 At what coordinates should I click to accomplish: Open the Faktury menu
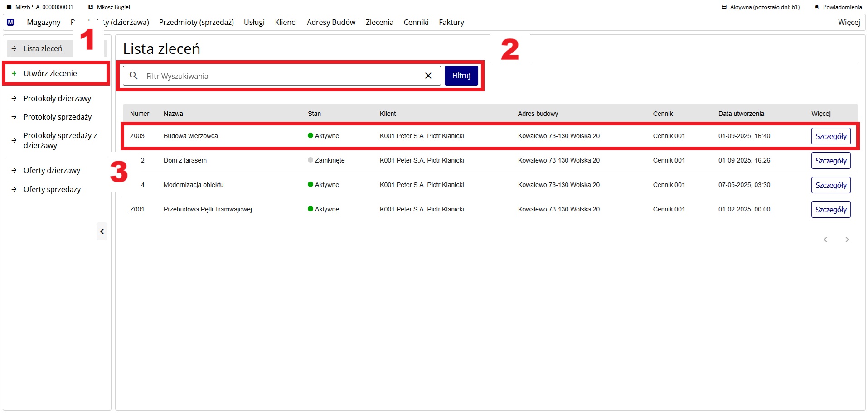[451, 22]
